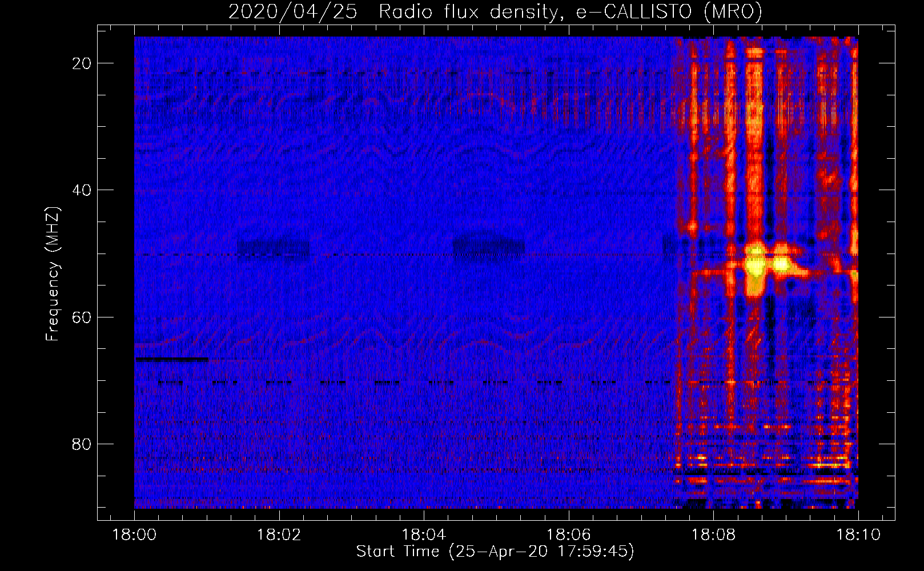Click the time tick label "18:04"

pos(424,535)
